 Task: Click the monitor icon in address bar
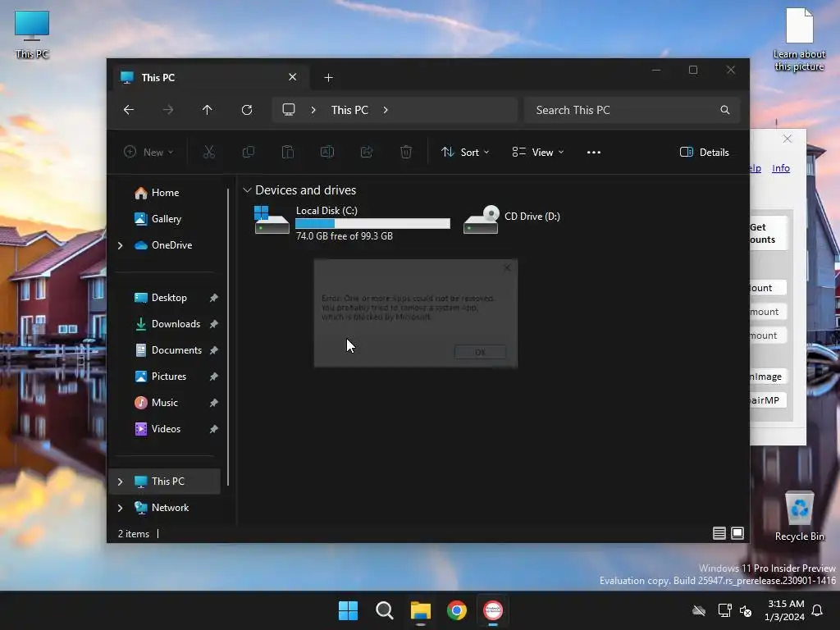[289, 110]
